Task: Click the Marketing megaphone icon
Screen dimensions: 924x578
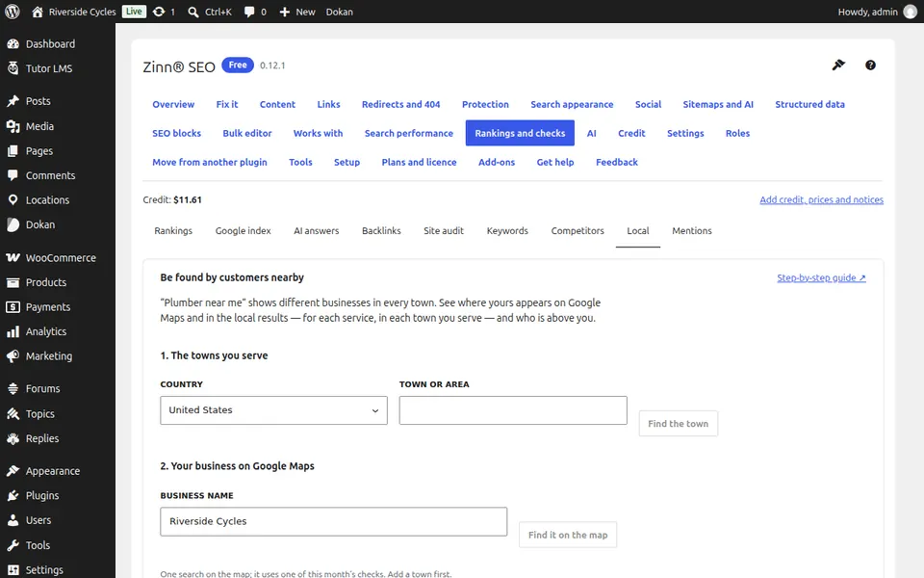Action: tap(13, 356)
